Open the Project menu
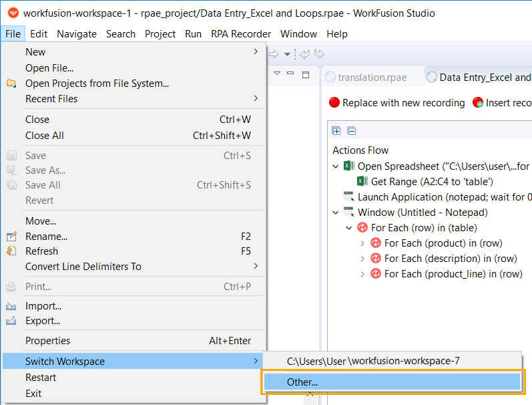 160,34
